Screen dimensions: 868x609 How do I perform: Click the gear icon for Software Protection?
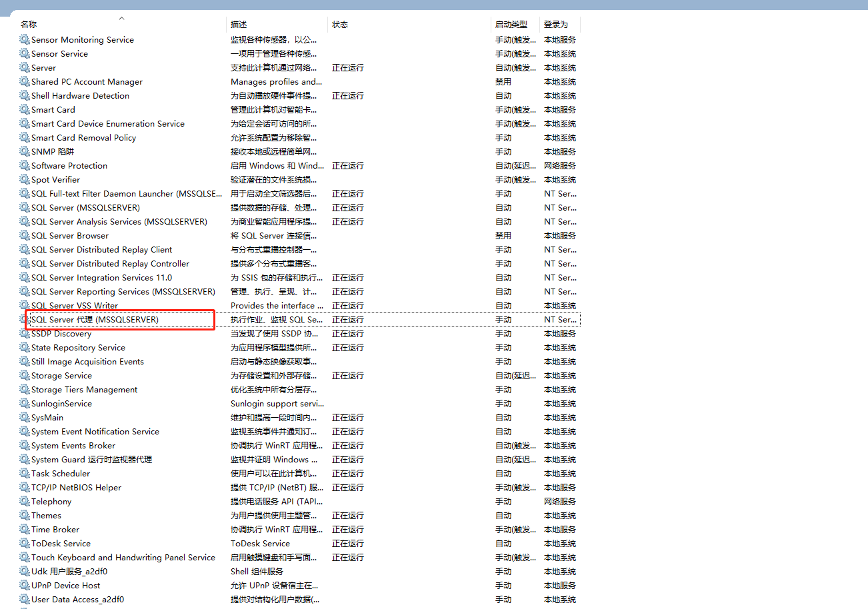click(25, 166)
